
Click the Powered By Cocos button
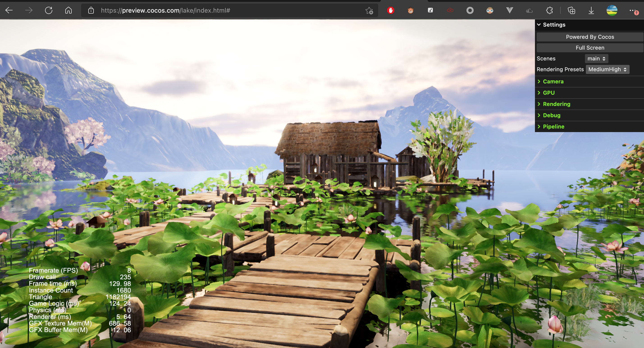(589, 37)
